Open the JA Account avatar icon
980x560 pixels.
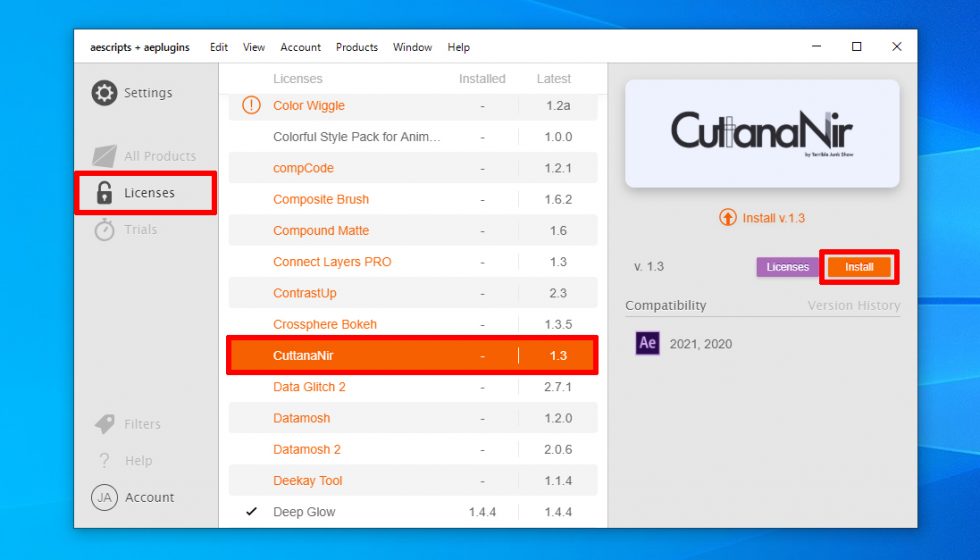(104, 498)
